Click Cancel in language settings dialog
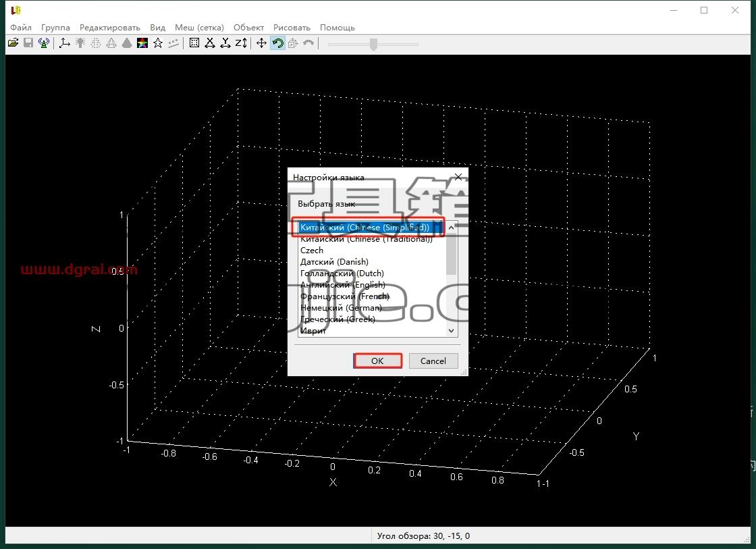 (433, 361)
